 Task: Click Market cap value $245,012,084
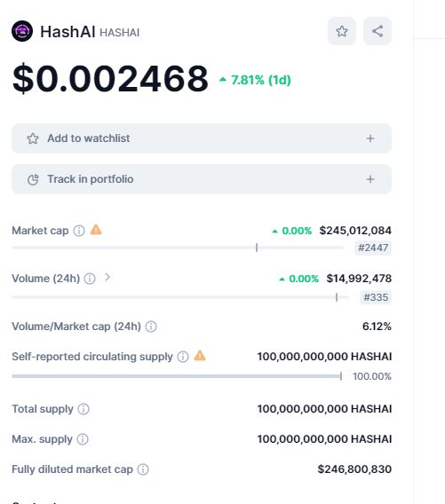(355, 231)
